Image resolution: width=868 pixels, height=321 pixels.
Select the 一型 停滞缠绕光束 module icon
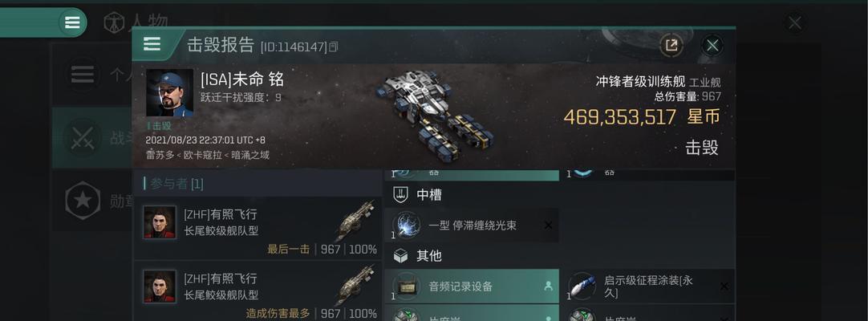click(x=406, y=226)
